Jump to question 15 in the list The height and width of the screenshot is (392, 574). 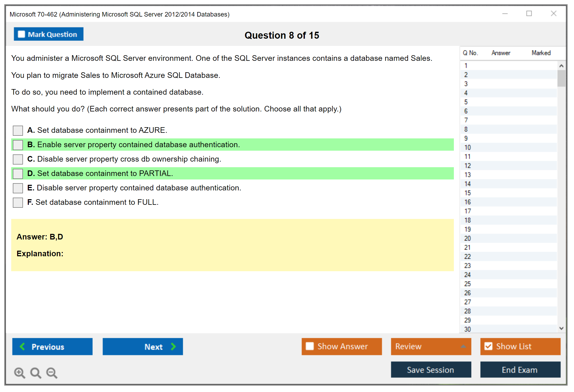coord(467,193)
